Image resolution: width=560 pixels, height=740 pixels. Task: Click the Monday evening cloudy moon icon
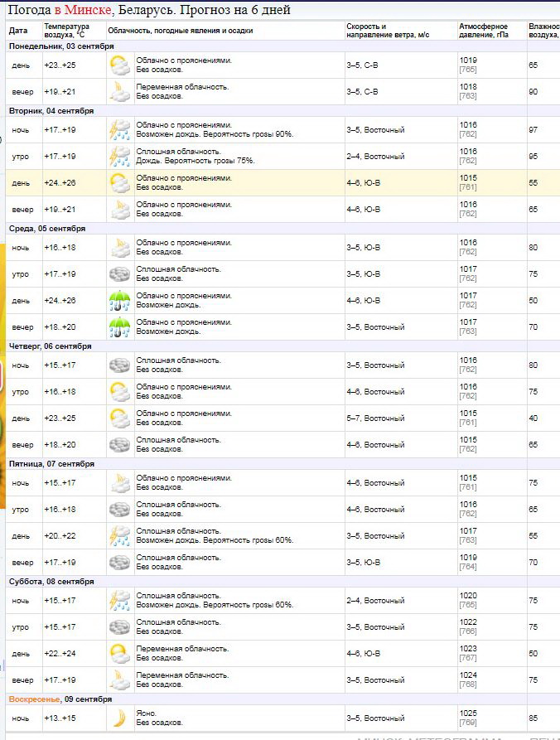click(120, 92)
